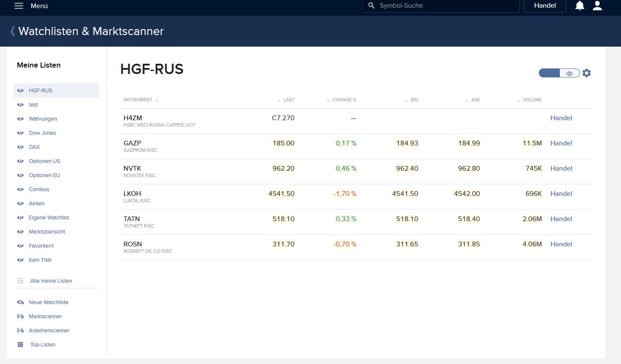This screenshot has height=364, width=621.
Task: Sort the table by INSTRUMENT column
Action: coord(138,100)
